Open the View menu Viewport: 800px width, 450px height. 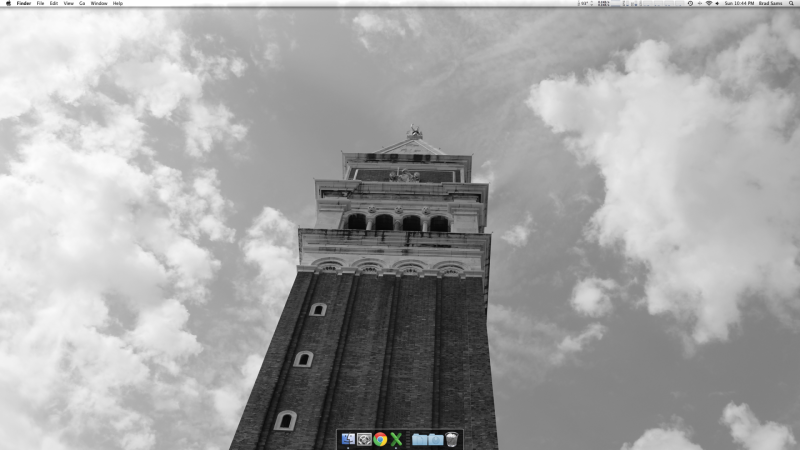tap(68, 3)
